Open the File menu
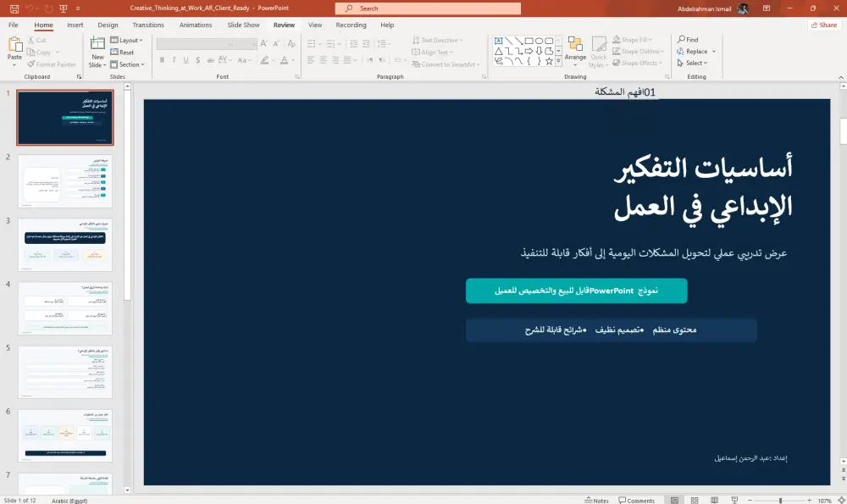Viewport: 847px width, 504px height. [13, 25]
